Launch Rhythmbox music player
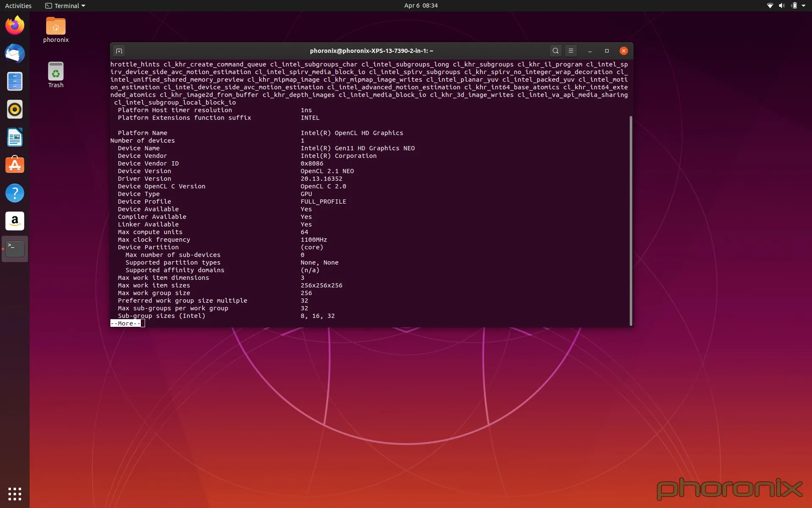The height and width of the screenshot is (508, 812). (15, 110)
